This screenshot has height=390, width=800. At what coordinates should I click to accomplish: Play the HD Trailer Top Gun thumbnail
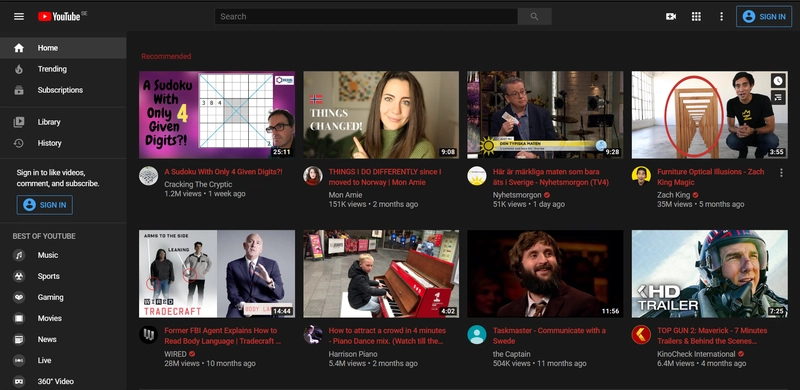(710, 274)
